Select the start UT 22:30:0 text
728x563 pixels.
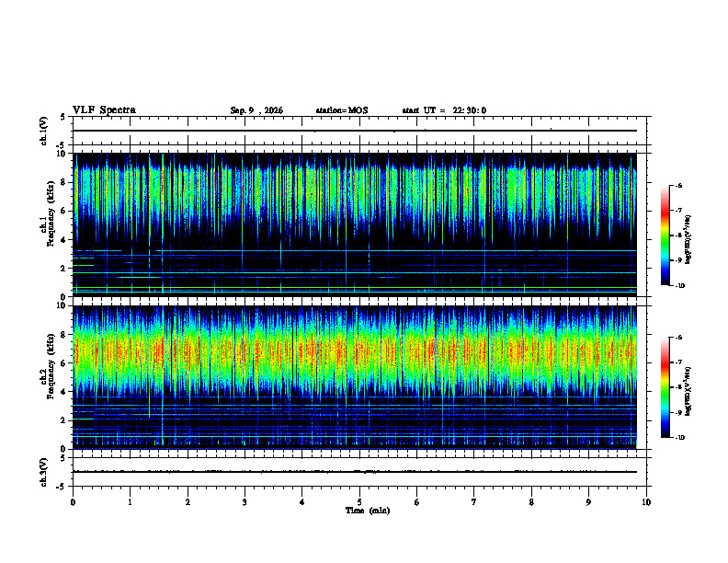coord(444,110)
